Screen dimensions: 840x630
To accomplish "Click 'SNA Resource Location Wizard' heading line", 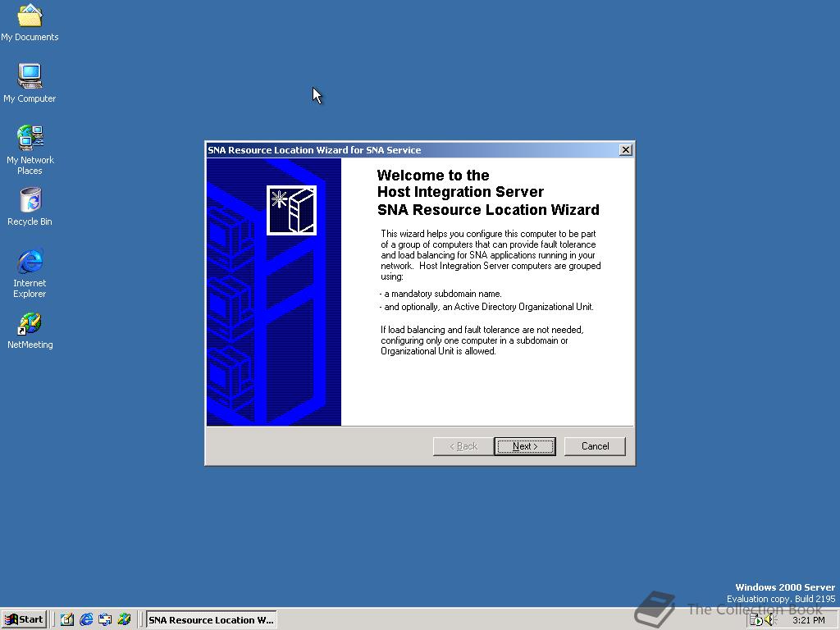I will (488, 209).
